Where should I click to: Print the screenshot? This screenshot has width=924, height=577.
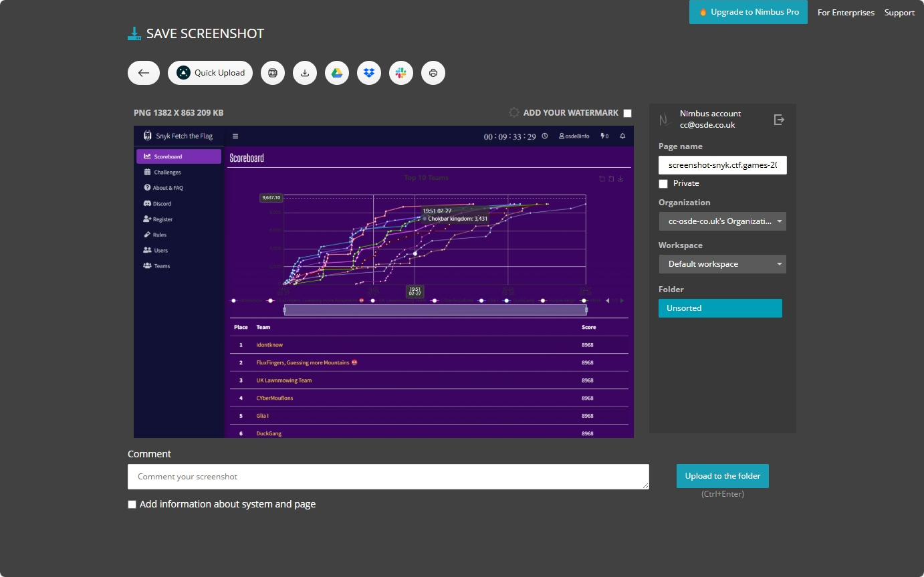coord(433,73)
